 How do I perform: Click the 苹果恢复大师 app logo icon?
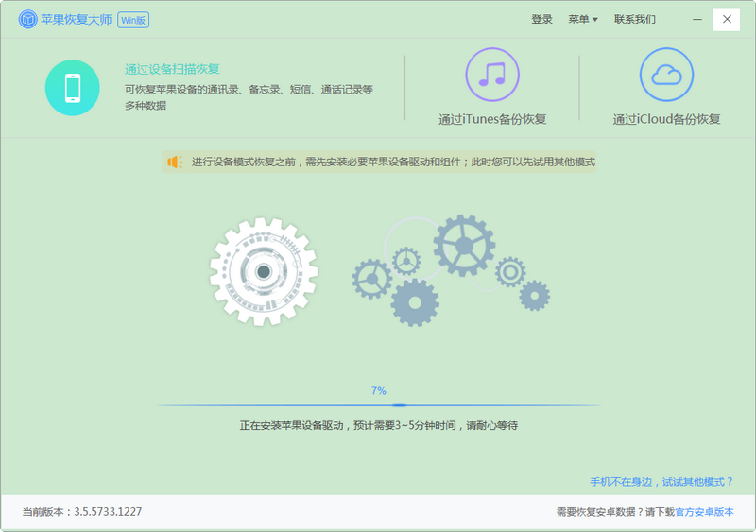(28, 19)
